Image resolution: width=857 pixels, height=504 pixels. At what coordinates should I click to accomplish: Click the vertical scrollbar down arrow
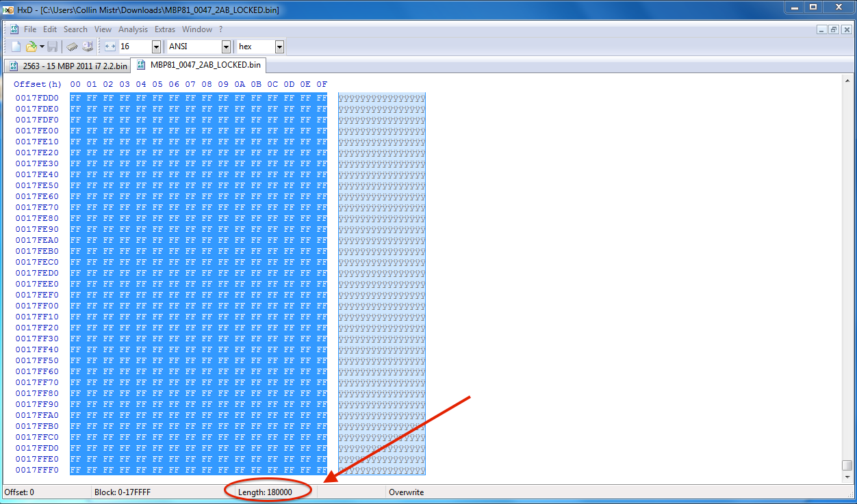coord(847,477)
